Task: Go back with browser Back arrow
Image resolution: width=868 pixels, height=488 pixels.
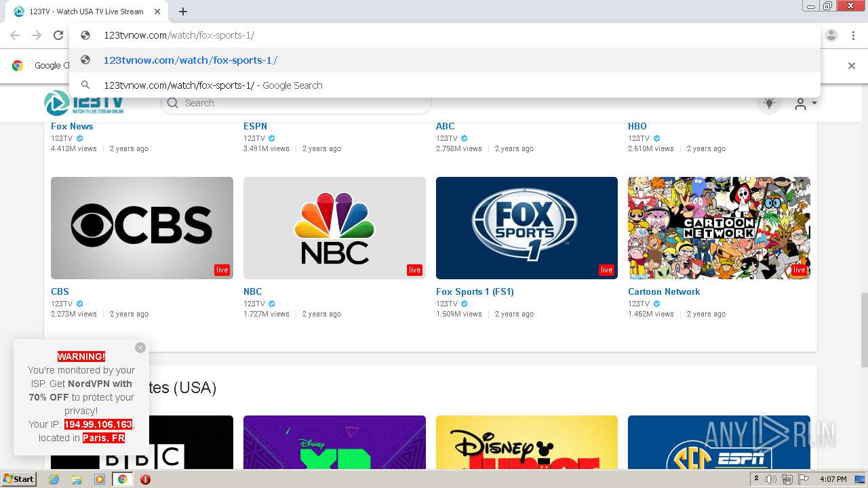Action: (x=15, y=35)
